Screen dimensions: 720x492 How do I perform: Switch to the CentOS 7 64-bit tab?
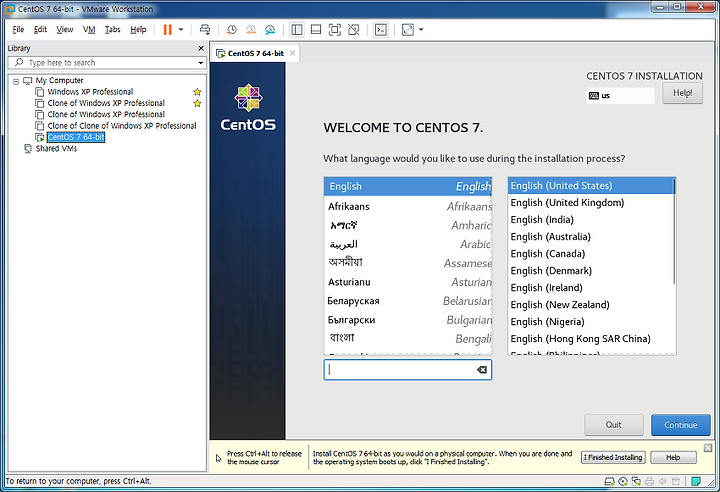(255, 53)
